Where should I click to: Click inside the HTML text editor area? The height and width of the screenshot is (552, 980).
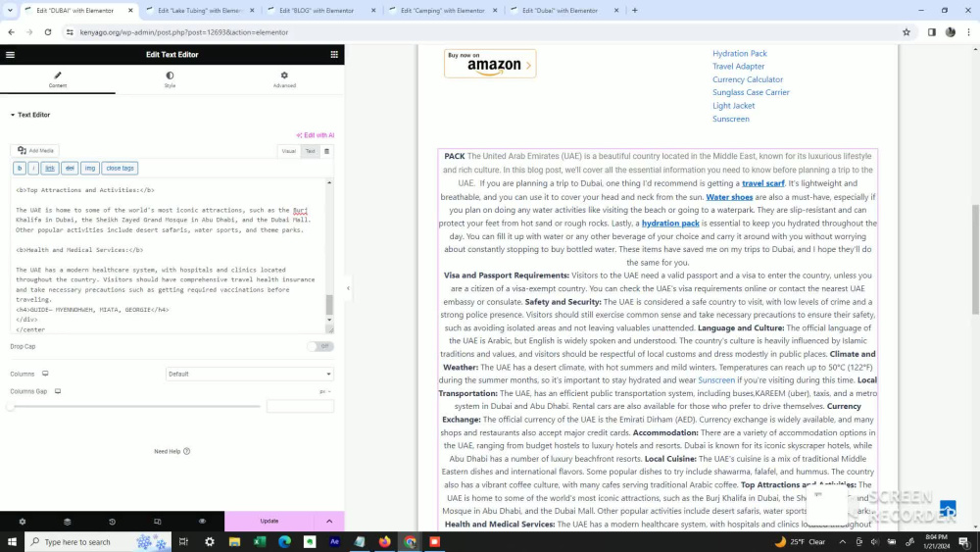pyautogui.click(x=168, y=256)
